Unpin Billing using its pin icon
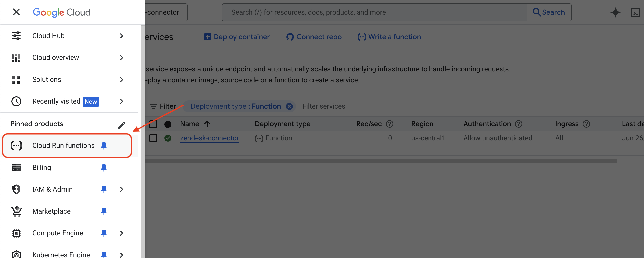 [x=104, y=168]
